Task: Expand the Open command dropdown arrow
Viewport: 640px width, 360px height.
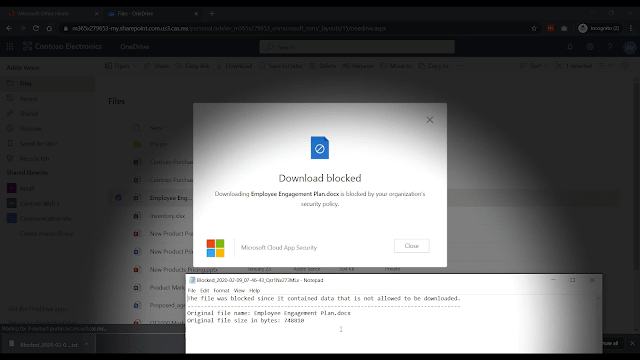Action: coord(135,66)
